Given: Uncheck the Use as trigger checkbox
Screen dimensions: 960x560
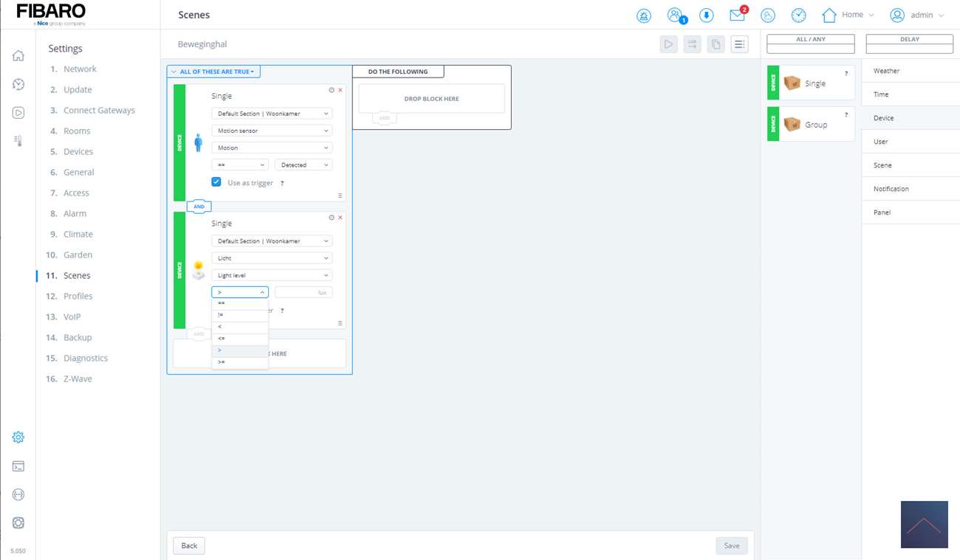Looking at the screenshot, I should 216,182.
